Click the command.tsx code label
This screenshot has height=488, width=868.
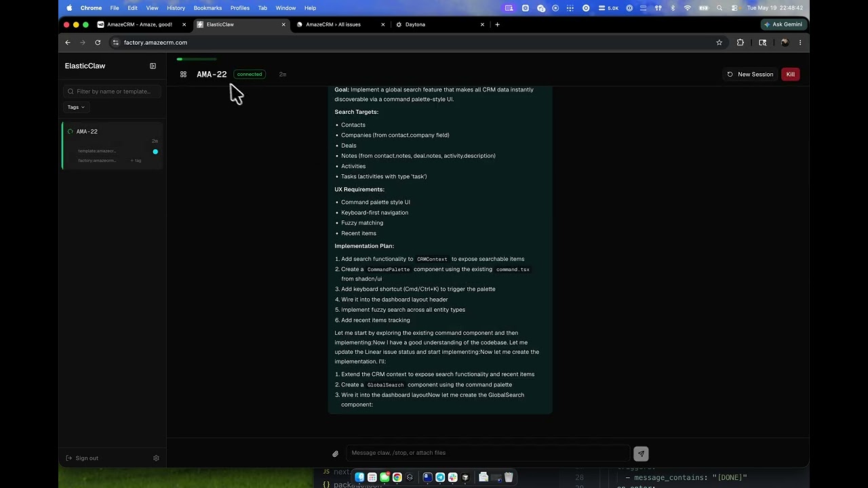(513, 270)
